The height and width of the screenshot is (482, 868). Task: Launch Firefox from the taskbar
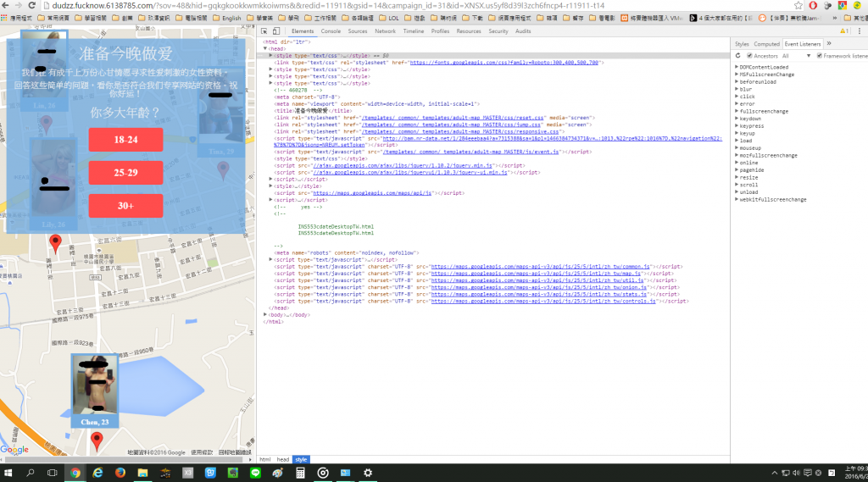point(120,473)
